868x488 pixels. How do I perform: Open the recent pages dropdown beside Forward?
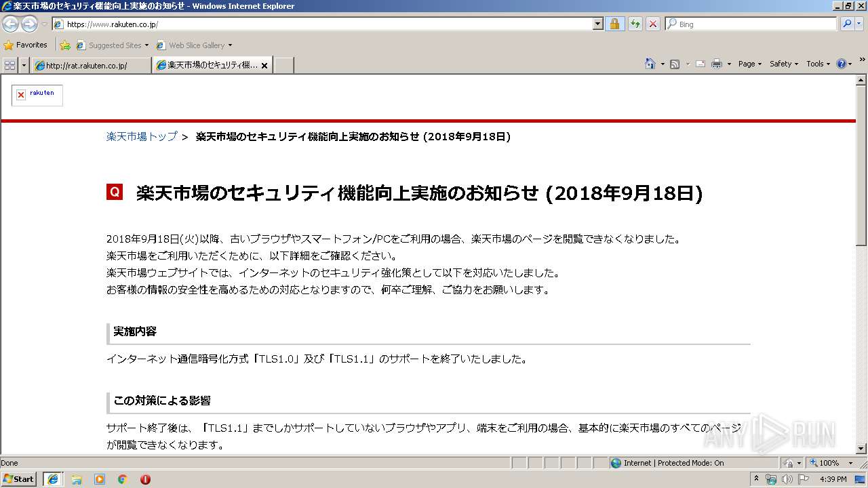pos(44,24)
